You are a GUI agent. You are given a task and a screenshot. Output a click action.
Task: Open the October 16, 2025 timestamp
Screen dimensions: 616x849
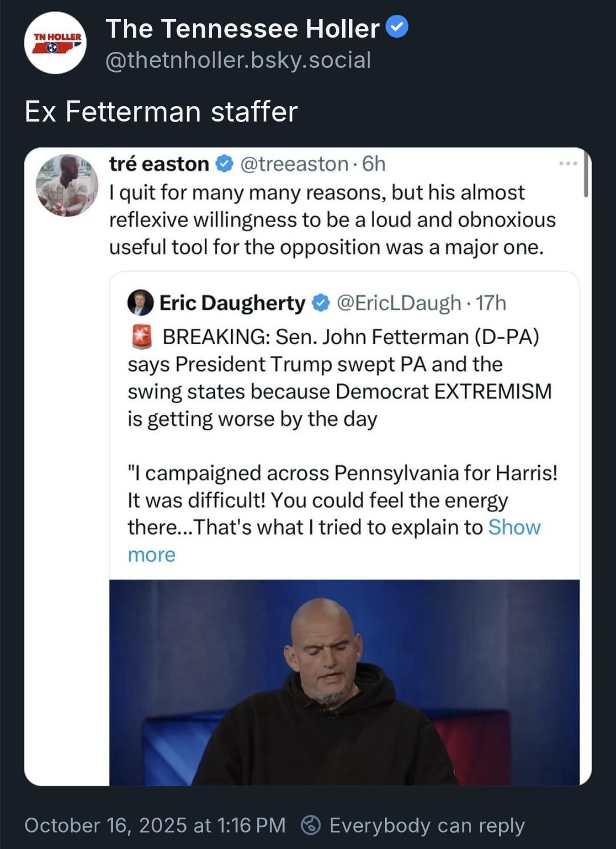[x=155, y=825]
